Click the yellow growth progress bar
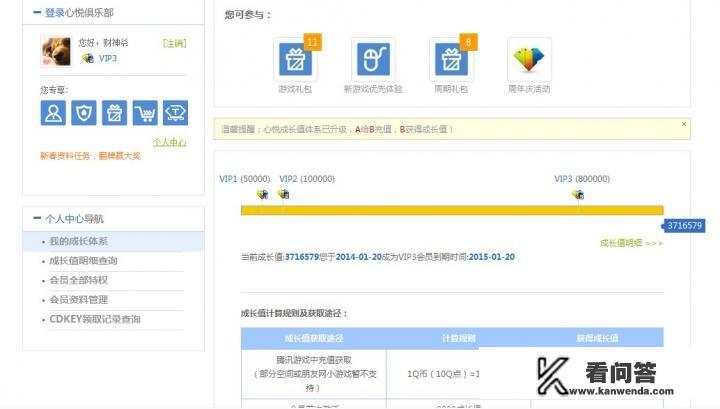 pyautogui.click(x=450, y=210)
